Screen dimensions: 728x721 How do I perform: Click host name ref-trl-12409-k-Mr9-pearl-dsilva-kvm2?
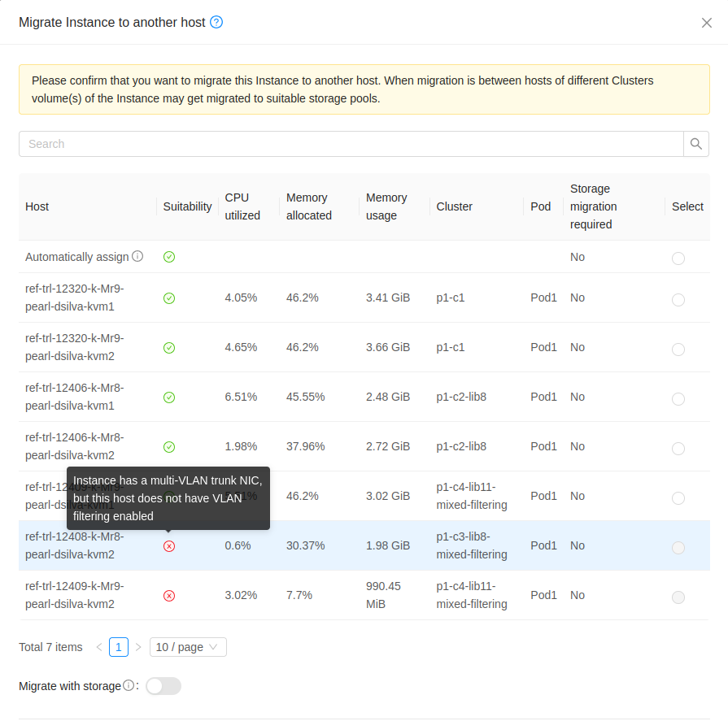click(x=74, y=595)
